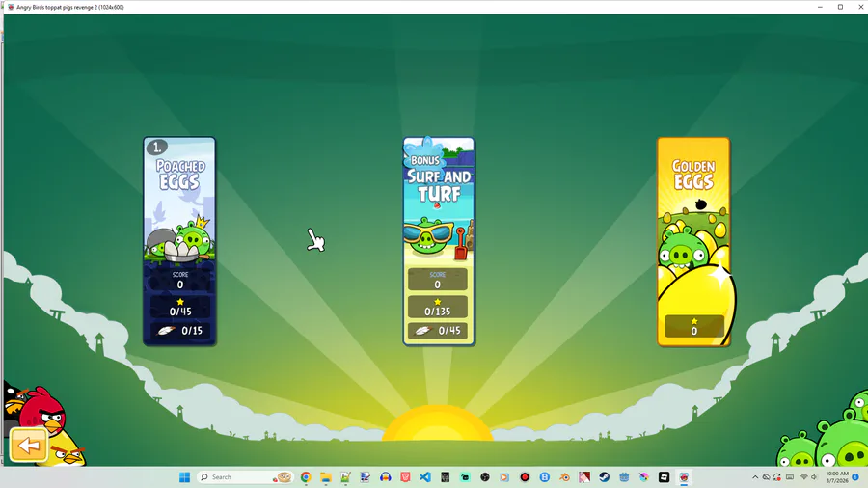
Task: Open Roblox from the taskbar
Action: (x=664, y=477)
